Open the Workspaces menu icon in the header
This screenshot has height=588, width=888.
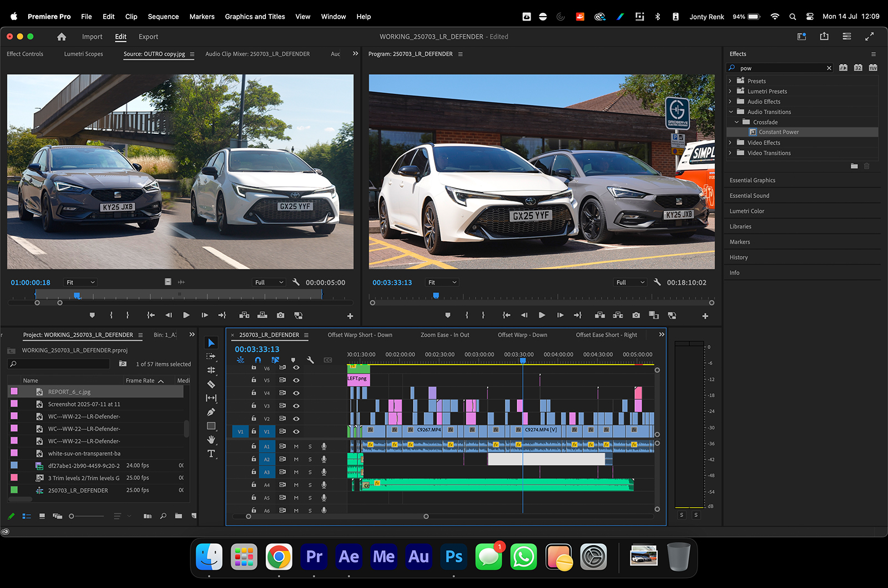tap(847, 37)
